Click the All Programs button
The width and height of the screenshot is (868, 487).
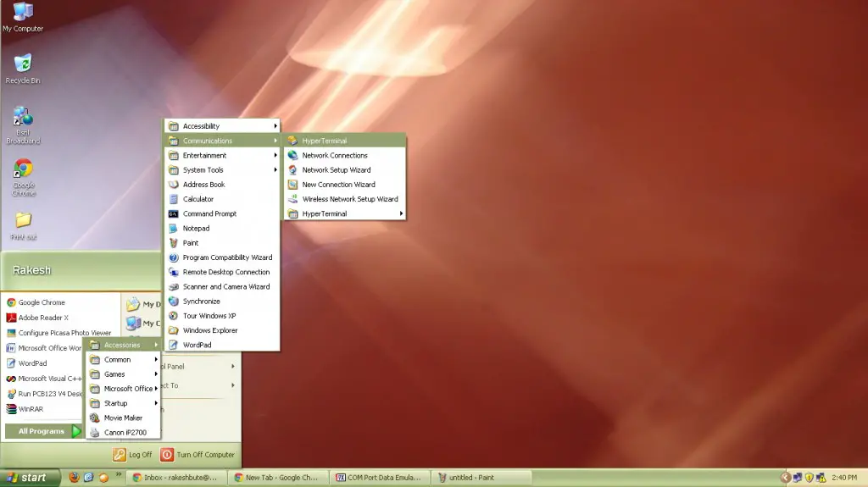click(x=43, y=431)
